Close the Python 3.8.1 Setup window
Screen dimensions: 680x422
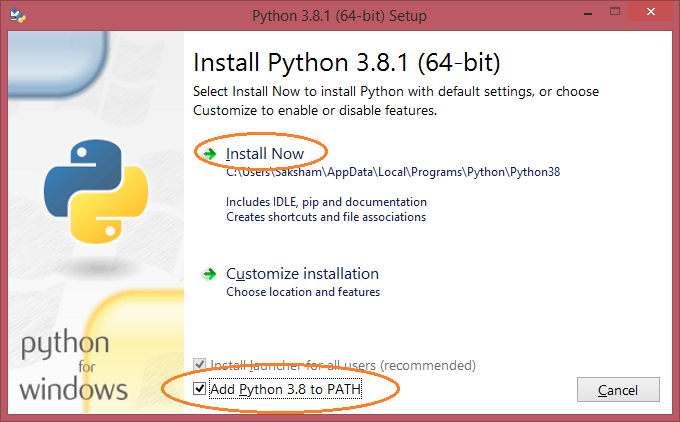tap(651, 12)
